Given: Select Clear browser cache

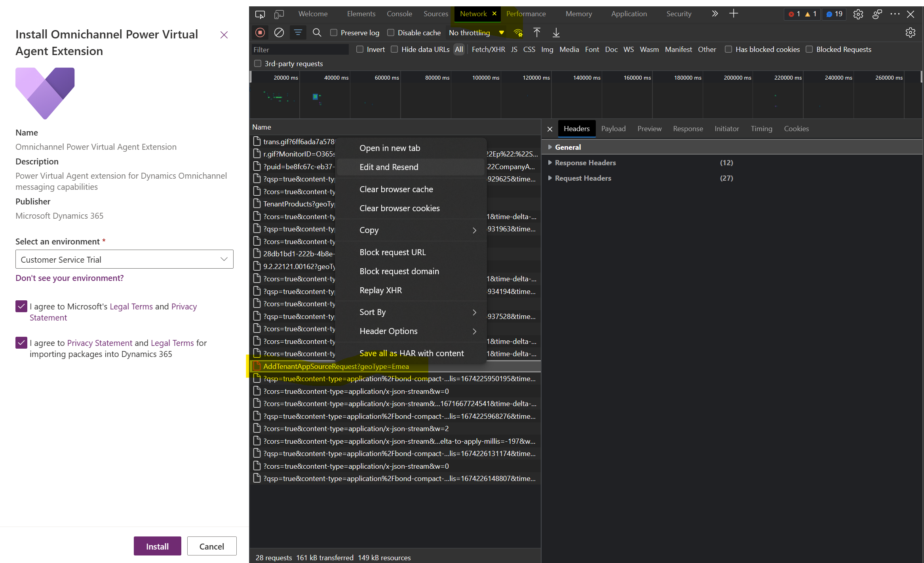Looking at the screenshot, I should [x=411, y=189].
